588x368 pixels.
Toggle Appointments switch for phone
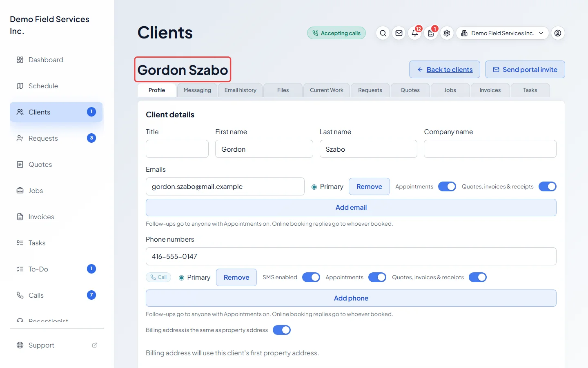pos(377,277)
